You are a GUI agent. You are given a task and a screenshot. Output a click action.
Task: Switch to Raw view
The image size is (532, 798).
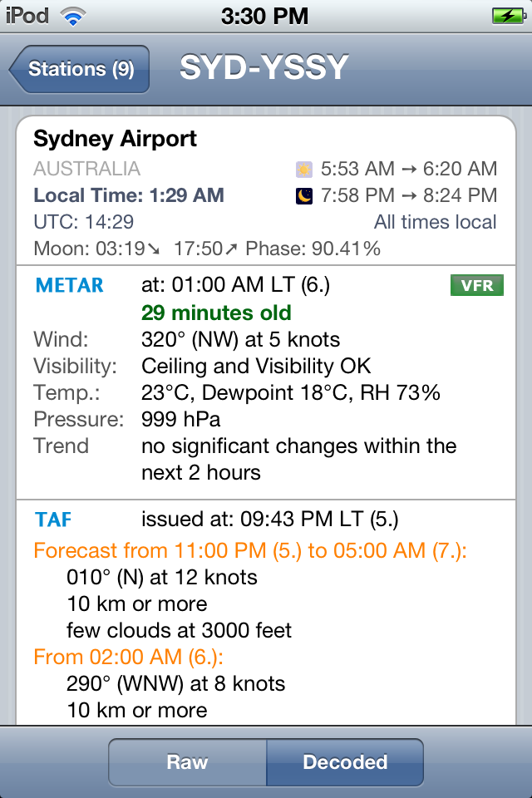click(x=187, y=762)
